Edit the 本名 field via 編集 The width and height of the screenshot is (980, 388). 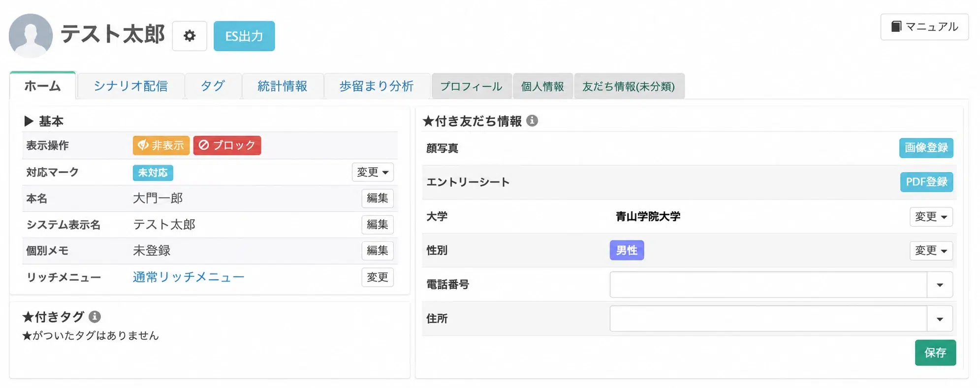click(x=378, y=198)
